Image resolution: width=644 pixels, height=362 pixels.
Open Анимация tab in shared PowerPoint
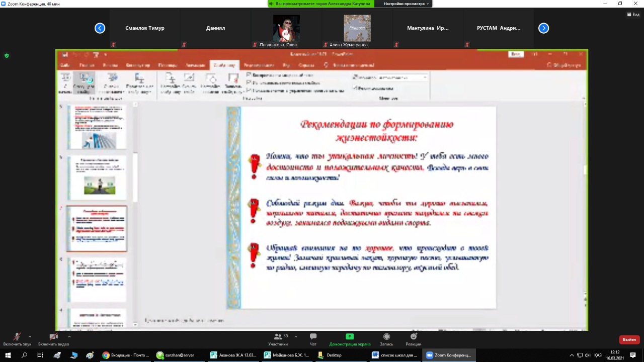click(195, 65)
